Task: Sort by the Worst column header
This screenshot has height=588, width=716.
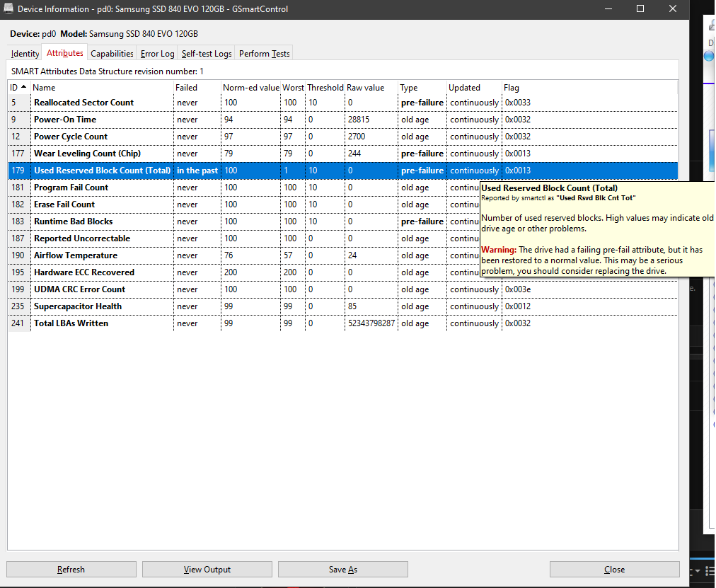Action: (x=293, y=88)
